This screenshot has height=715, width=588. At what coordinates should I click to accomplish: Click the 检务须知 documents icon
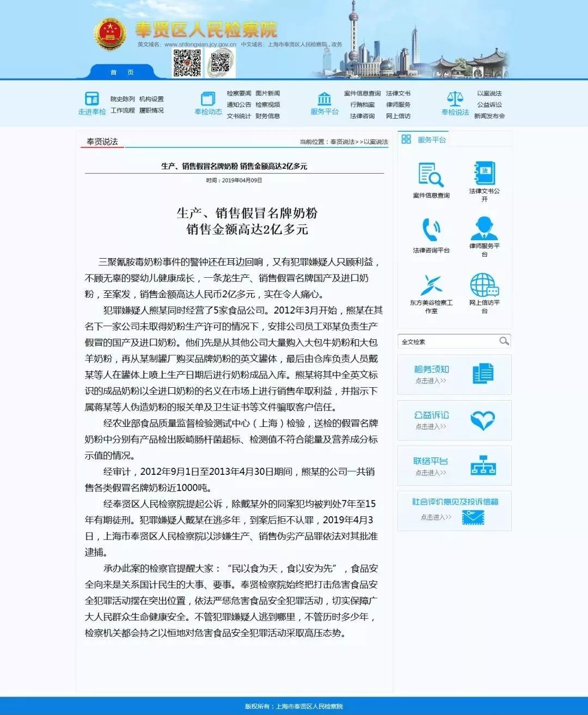[483, 372]
